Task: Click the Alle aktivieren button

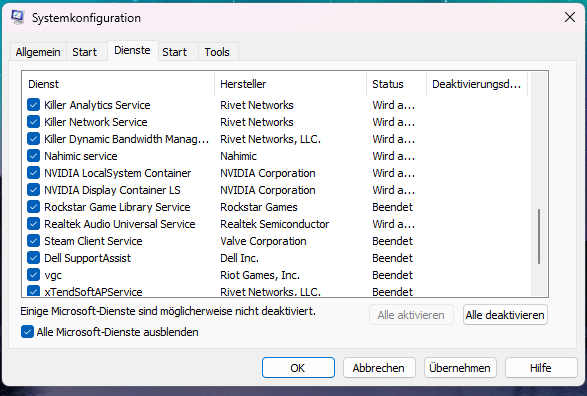Action: tap(411, 315)
